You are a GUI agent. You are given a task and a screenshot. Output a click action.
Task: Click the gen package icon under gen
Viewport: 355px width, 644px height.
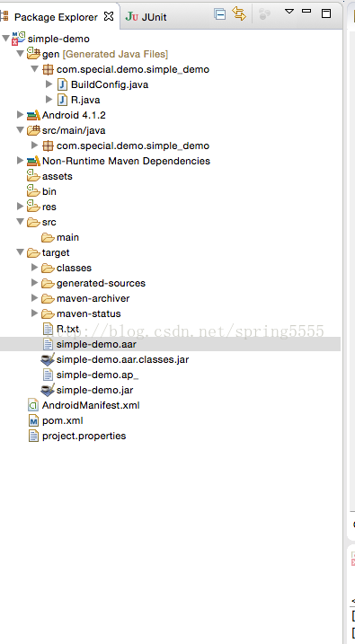pos(48,69)
